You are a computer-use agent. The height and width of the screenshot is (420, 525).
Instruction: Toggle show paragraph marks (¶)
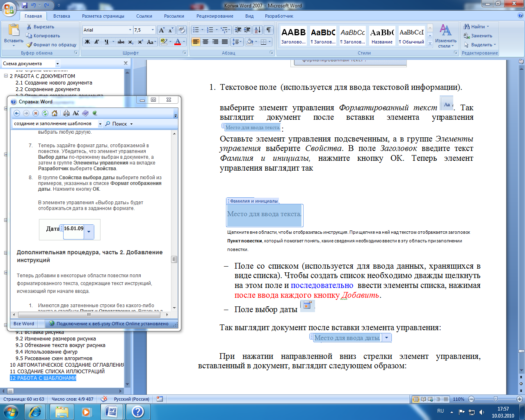tap(268, 30)
